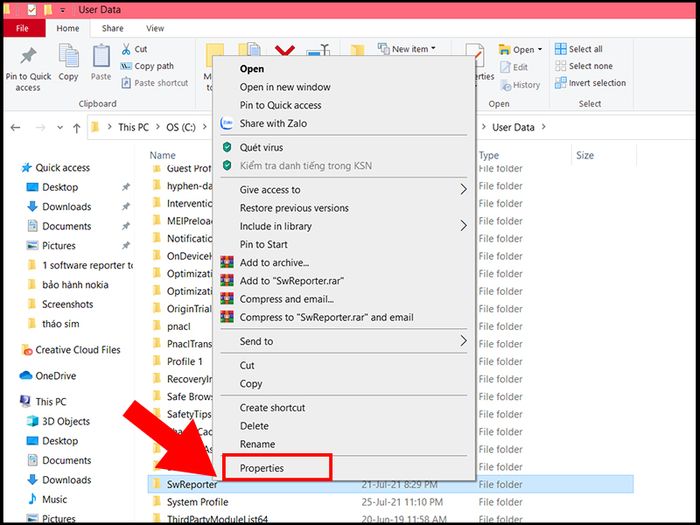Screen dimensions: 700x525
Task: Click the scissors Cut icon in ribbon
Action: click(126, 49)
